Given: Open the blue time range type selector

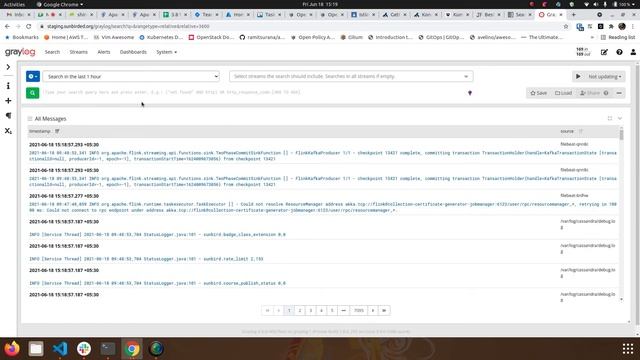Looking at the screenshot, I should (33, 76).
